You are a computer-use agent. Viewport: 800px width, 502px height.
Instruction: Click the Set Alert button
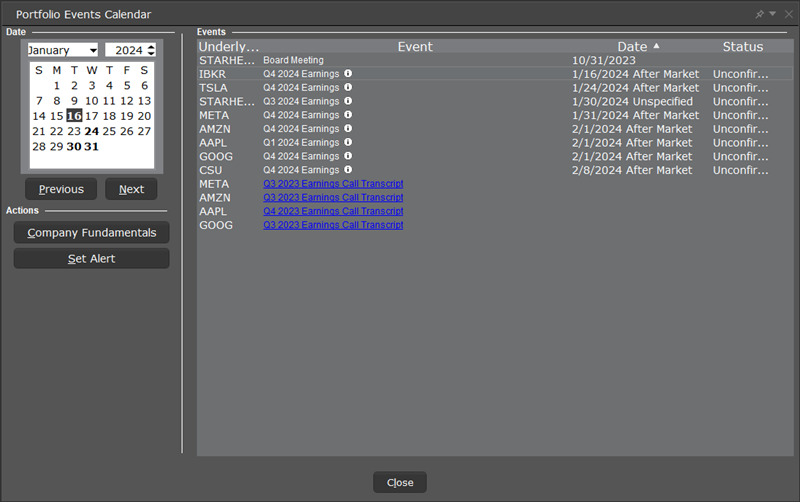pyautogui.click(x=92, y=259)
